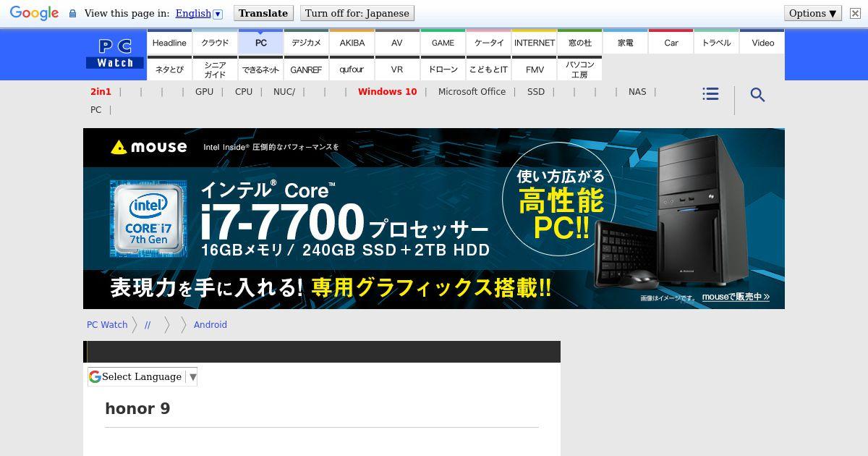Open the GAME tab
868x456 pixels.
click(443, 42)
